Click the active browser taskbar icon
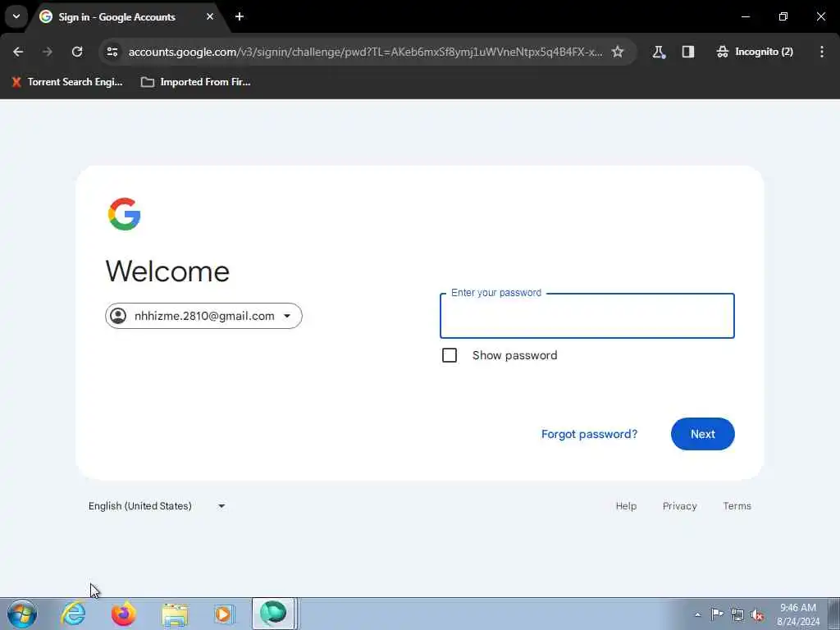Image resolution: width=840 pixels, height=630 pixels. 274,614
